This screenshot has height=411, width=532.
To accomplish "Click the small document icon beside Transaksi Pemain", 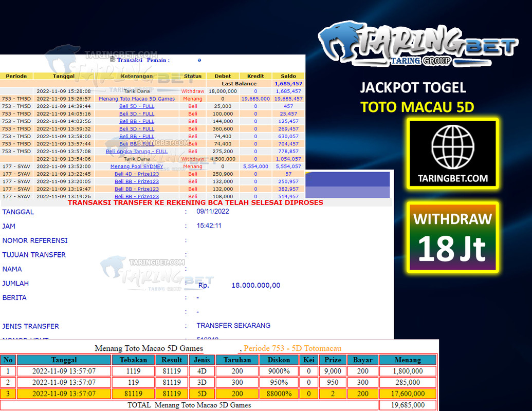I will click(113, 60).
